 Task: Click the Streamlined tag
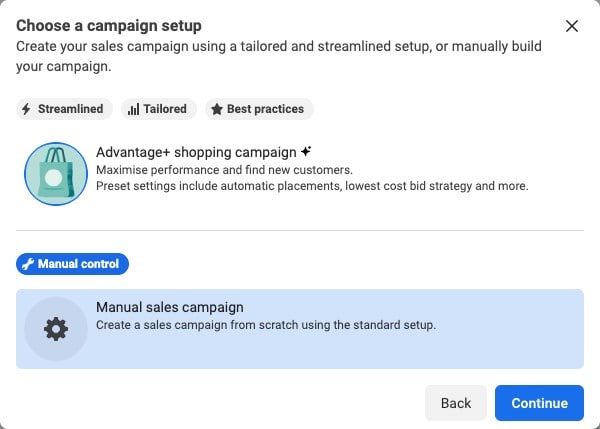pos(64,109)
